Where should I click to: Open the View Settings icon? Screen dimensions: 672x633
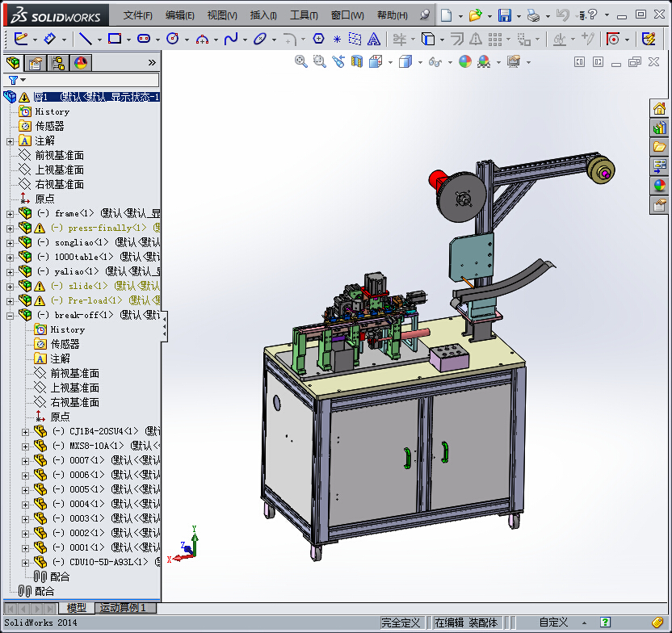coord(514,61)
